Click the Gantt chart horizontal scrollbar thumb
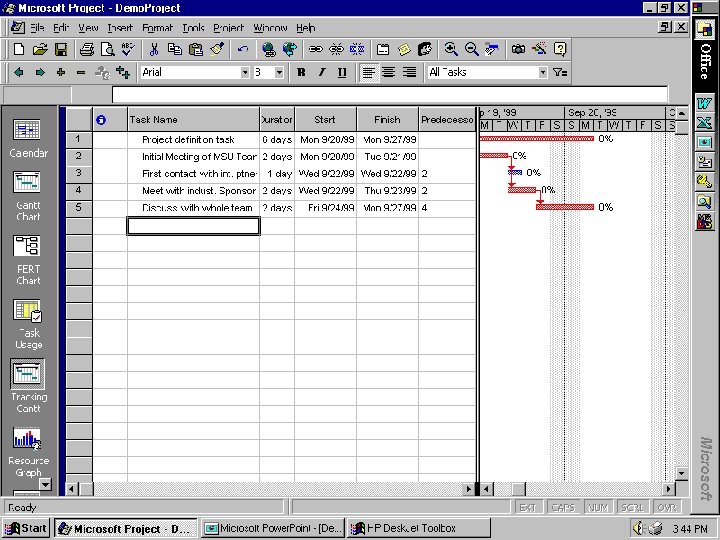This screenshot has height=540, width=720. pyautogui.click(x=518, y=489)
